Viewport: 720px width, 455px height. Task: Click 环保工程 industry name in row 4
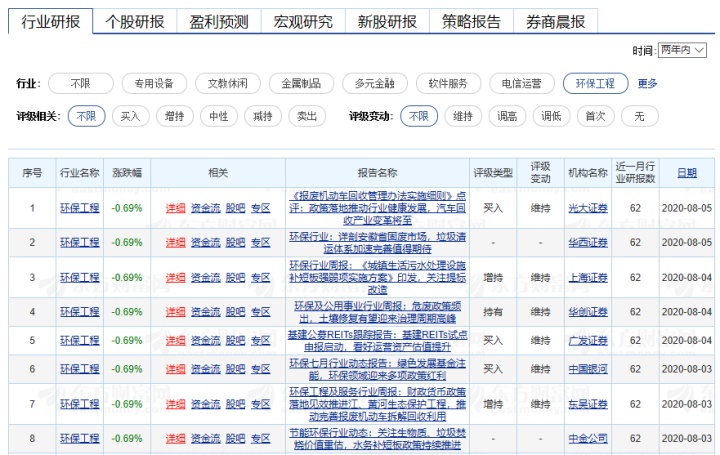pyautogui.click(x=80, y=312)
